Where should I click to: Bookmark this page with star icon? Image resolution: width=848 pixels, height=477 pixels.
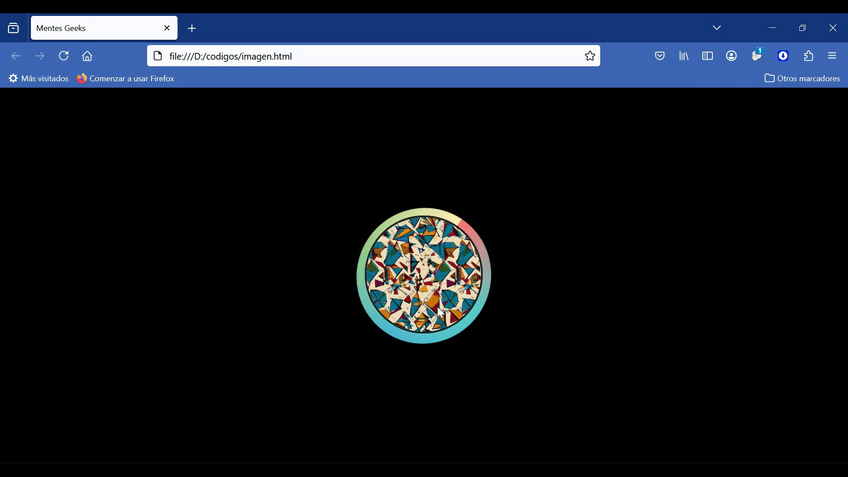589,56
